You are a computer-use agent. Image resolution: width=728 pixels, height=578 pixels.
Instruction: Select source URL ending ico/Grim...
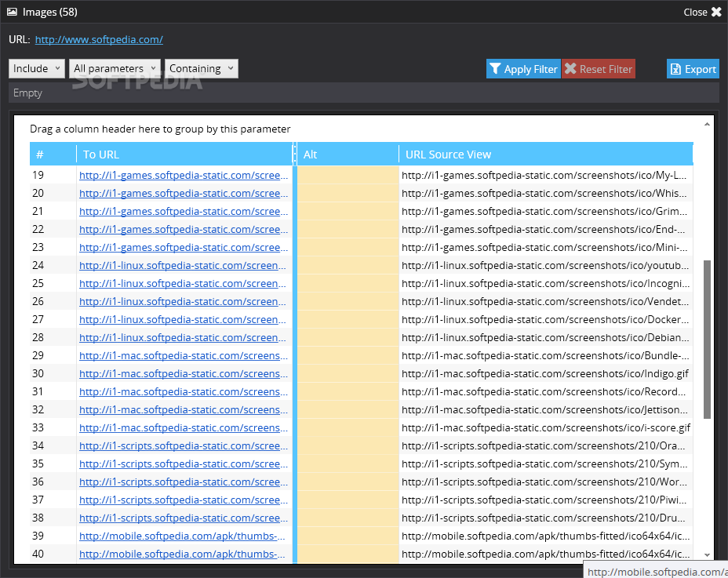click(544, 212)
